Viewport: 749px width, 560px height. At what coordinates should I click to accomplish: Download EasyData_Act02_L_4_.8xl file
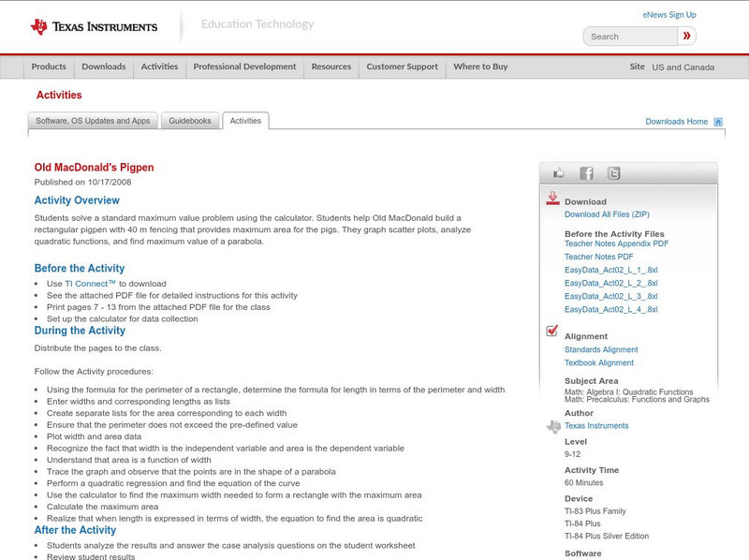[611, 310]
